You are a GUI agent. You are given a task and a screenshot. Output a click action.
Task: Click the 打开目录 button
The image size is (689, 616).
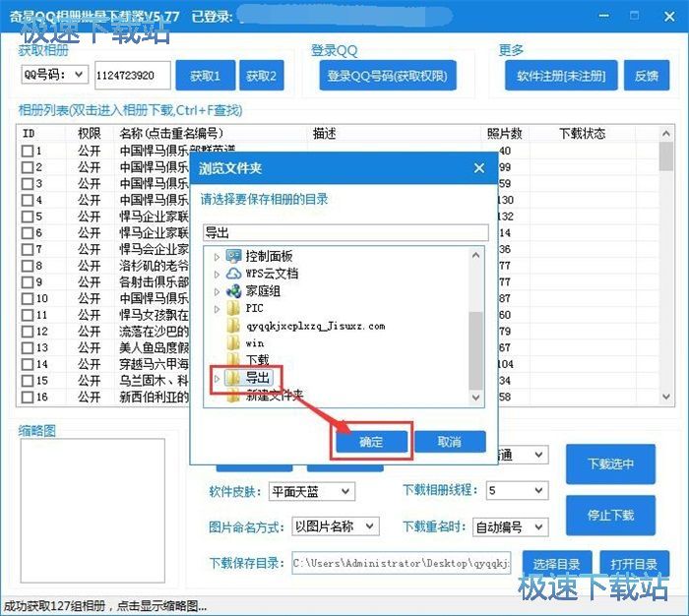[x=634, y=564]
